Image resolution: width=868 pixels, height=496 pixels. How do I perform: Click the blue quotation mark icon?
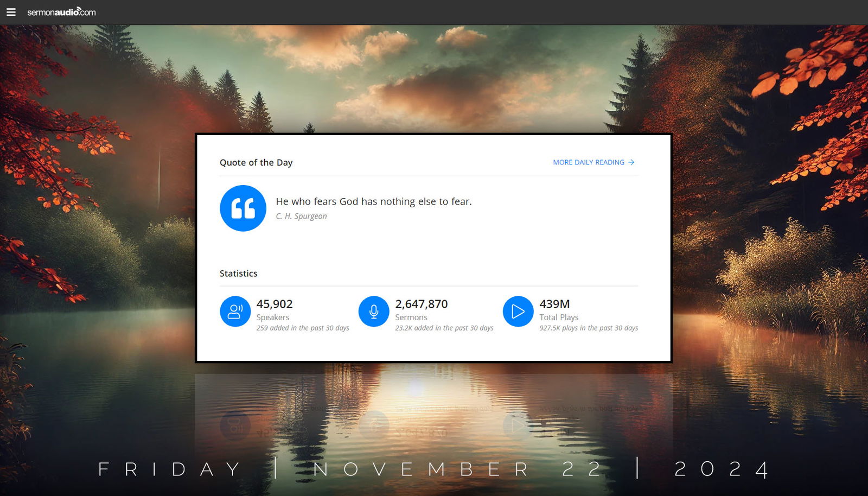(x=243, y=208)
